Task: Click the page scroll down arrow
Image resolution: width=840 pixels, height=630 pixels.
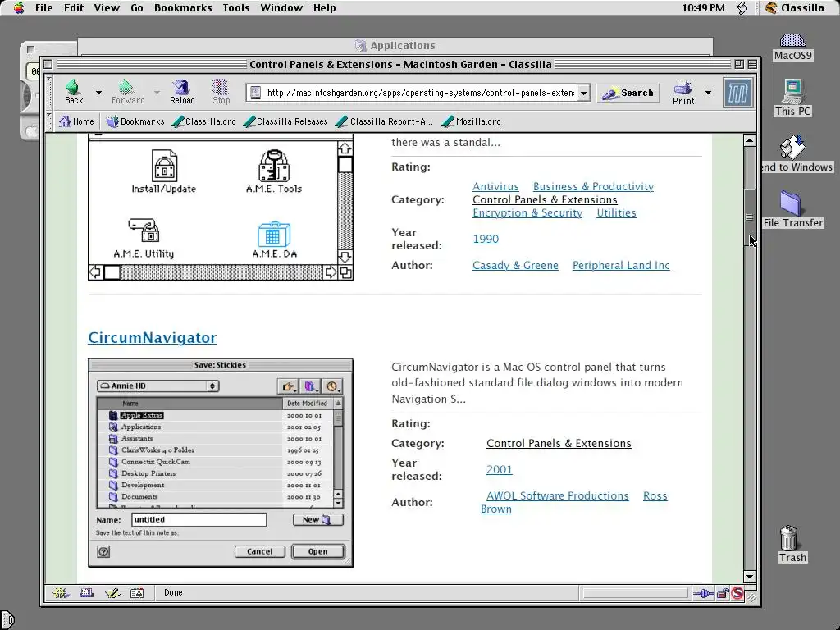Action: click(x=750, y=577)
